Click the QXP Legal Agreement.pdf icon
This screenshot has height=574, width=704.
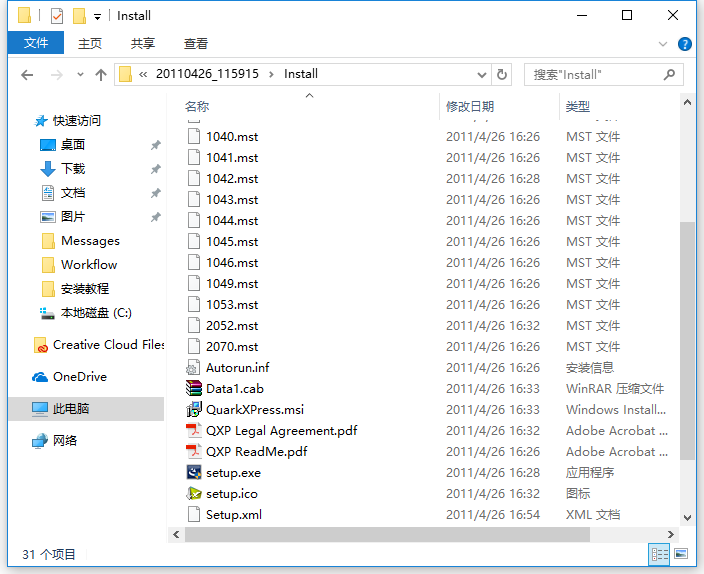pos(194,431)
